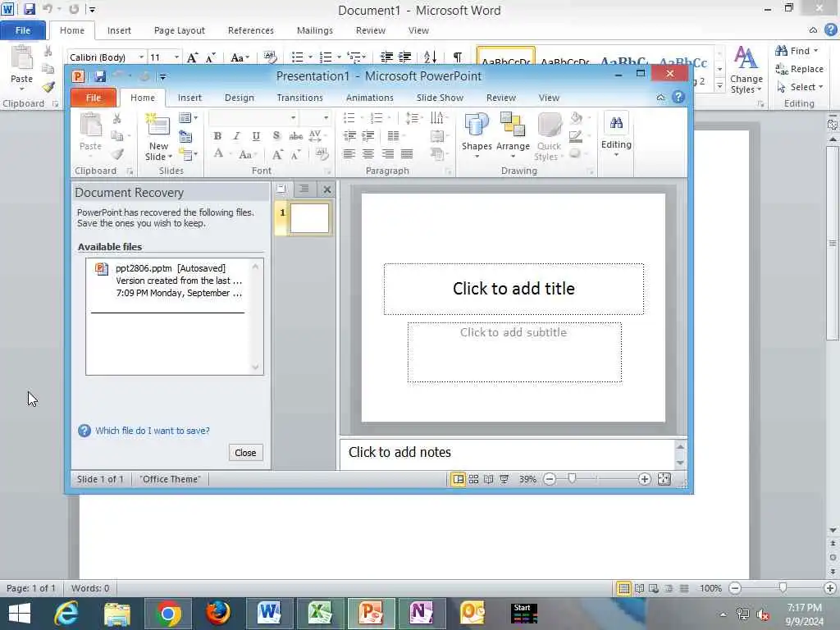Switch to PowerPoint Insert tab
The height and width of the screenshot is (630, 840).
[x=189, y=98]
